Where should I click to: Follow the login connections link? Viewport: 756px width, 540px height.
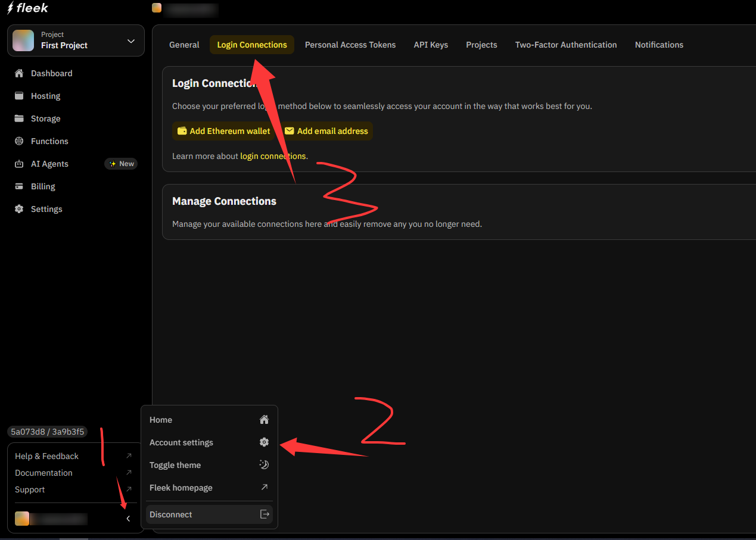pyautogui.click(x=273, y=156)
